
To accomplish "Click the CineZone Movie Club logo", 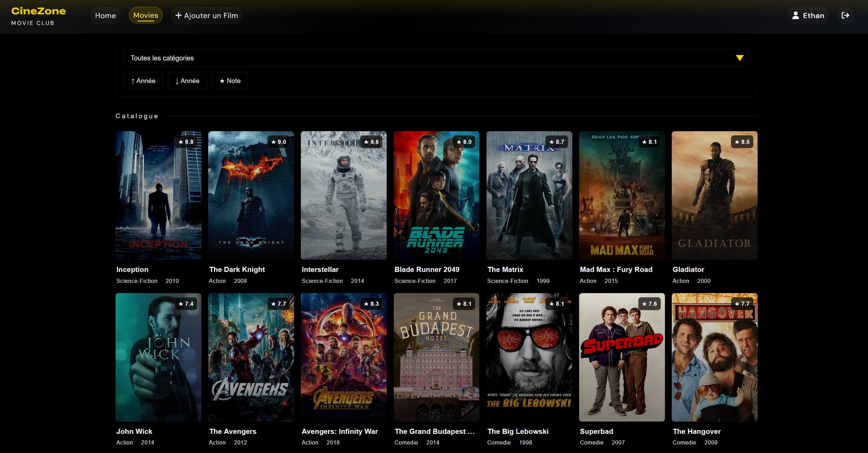I will click(38, 16).
